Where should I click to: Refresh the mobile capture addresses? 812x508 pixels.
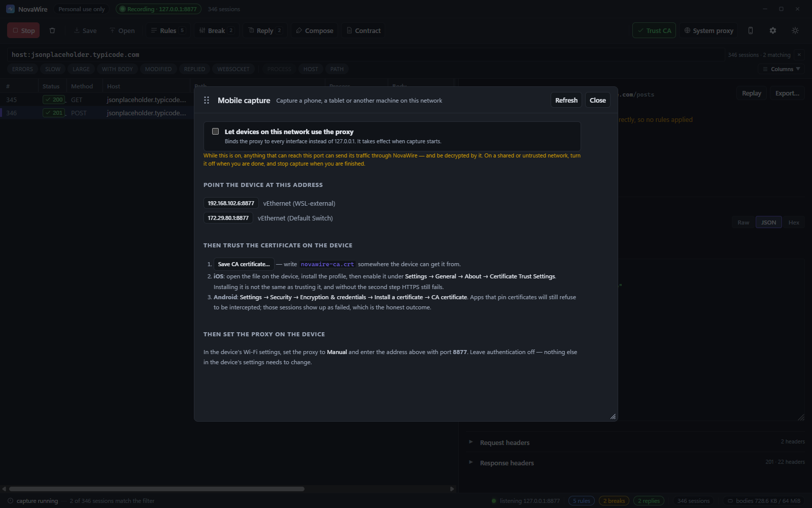pyautogui.click(x=566, y=100)
